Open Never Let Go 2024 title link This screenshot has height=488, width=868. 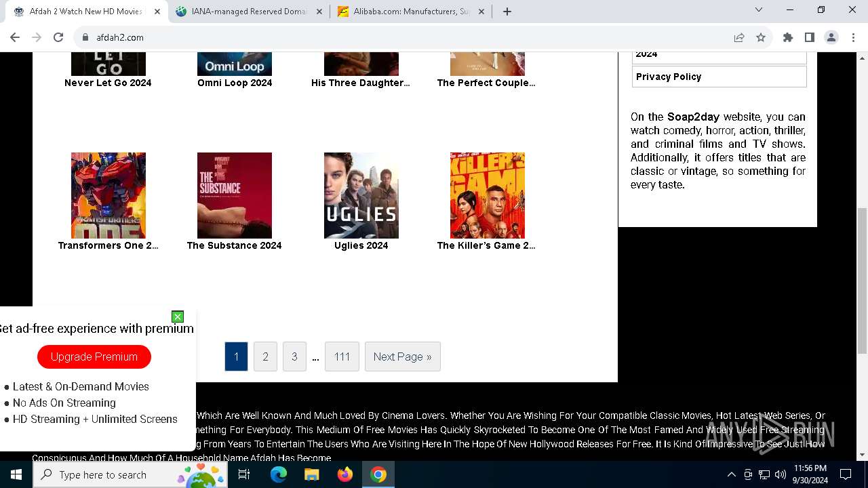108,83
